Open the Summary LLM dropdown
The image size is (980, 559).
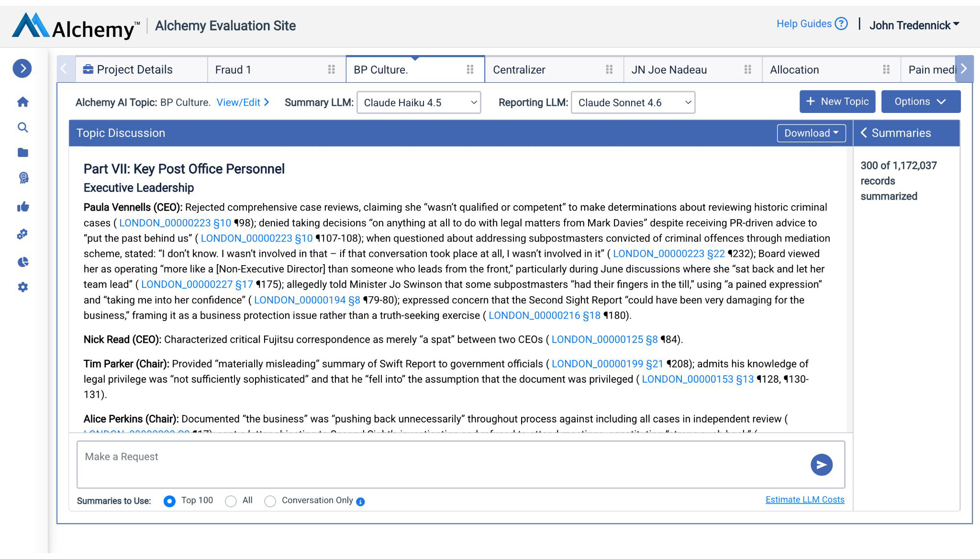click(419, 102)
